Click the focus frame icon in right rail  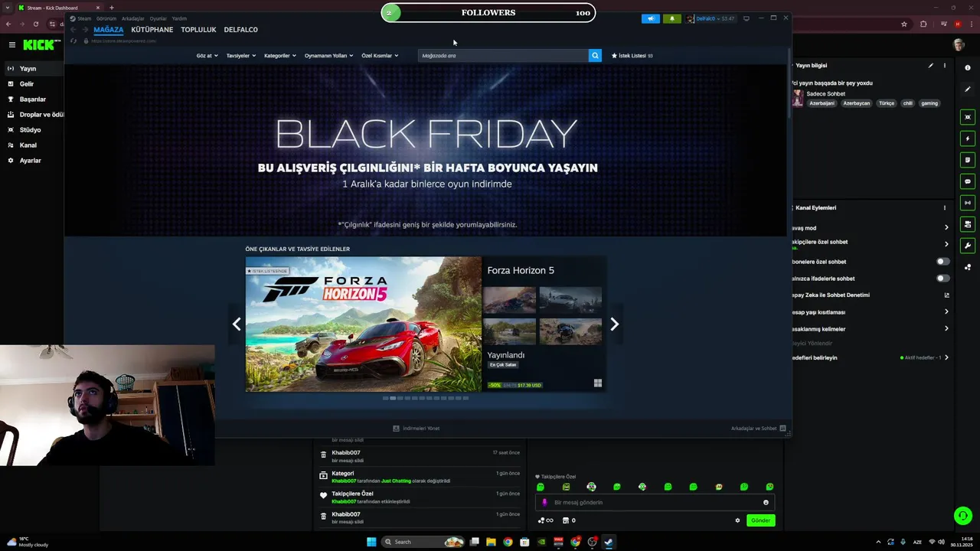[968, 117]
